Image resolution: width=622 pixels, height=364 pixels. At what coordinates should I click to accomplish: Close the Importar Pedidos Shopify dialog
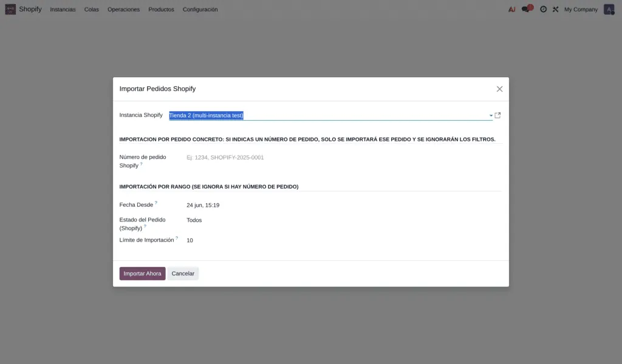499,89
